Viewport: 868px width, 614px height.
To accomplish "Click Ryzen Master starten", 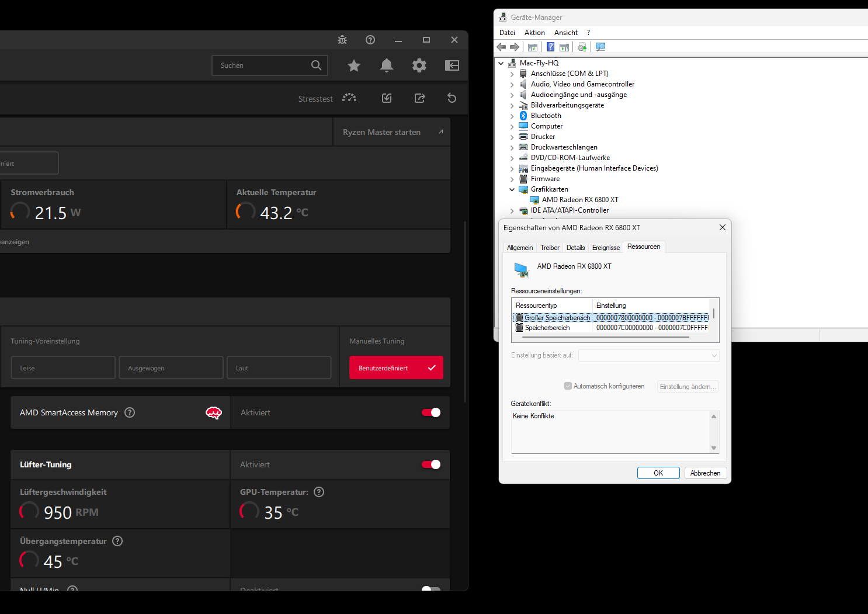I will (391, 132).
